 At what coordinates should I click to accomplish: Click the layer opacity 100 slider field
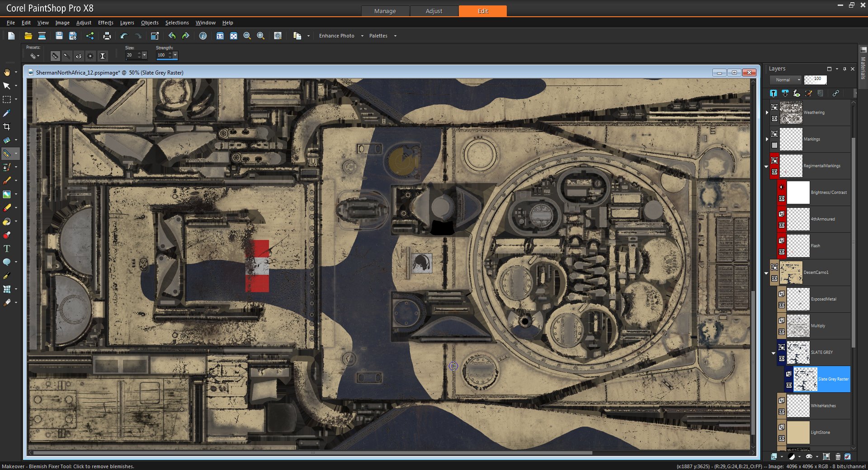(815, 80)
